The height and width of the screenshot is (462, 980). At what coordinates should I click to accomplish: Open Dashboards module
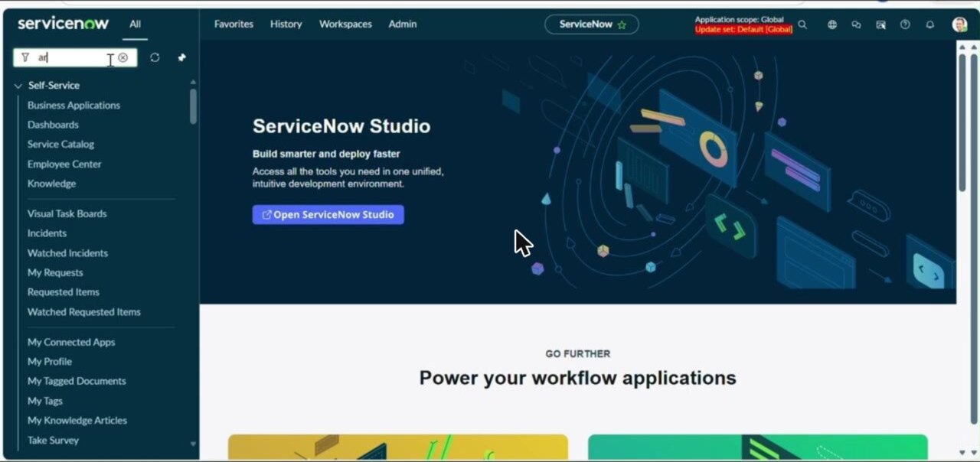53,125
